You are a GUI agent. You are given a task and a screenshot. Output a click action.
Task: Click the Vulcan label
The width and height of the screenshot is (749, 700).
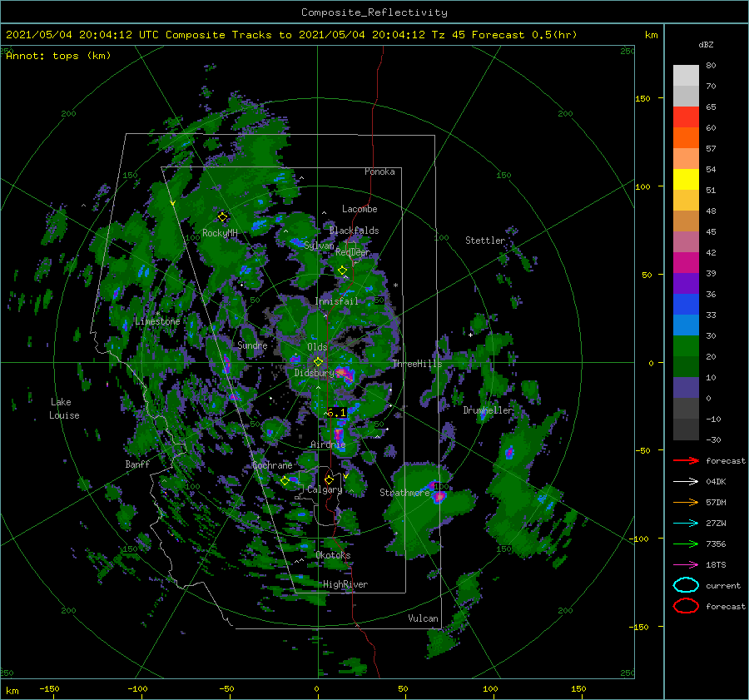(424, 618)
